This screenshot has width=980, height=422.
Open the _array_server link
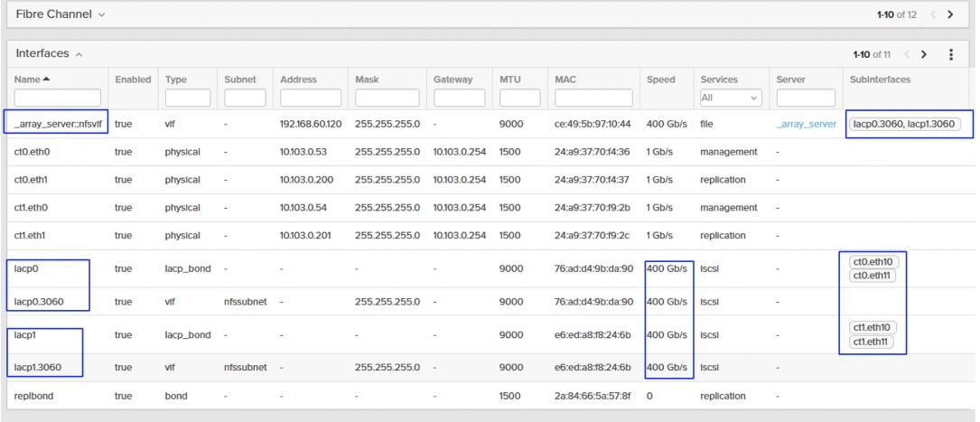point(806,124)
